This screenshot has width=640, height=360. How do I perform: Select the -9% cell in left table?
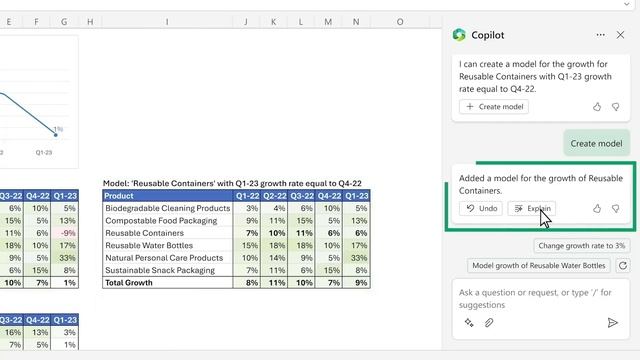tap(65, 233)
